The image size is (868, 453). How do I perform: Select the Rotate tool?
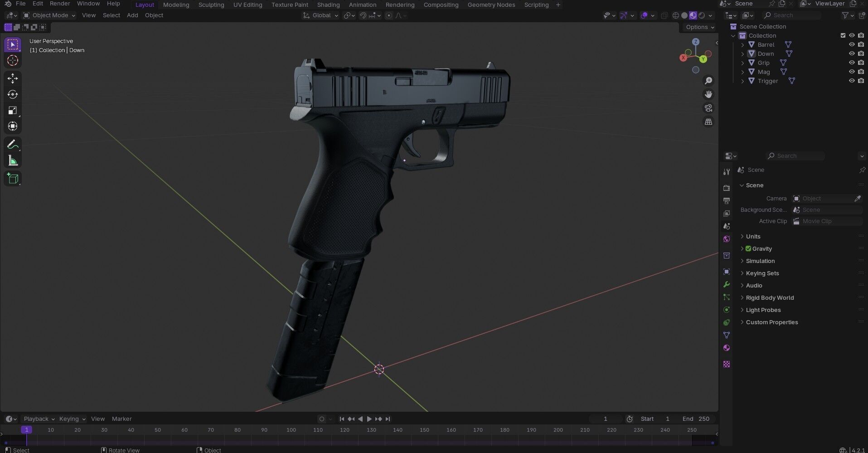(x=13, y=94)
